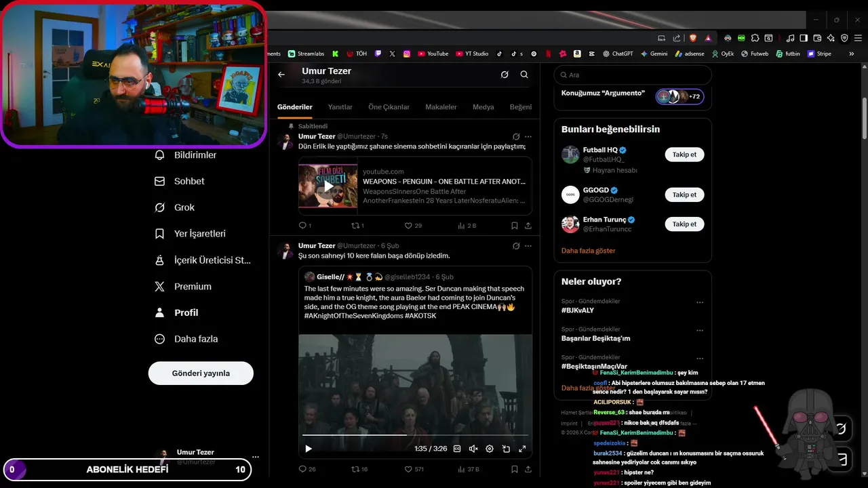This screenshot has width=868, height=488.
Task: Switch to Öne Çıkanlar tab
Action: (x=389, y=107)
